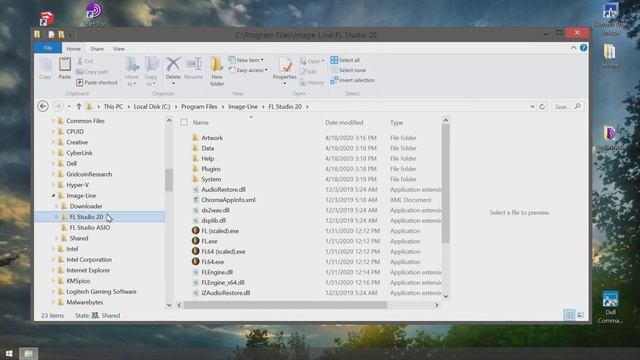Click the Windows Start button

click(9, 353)
